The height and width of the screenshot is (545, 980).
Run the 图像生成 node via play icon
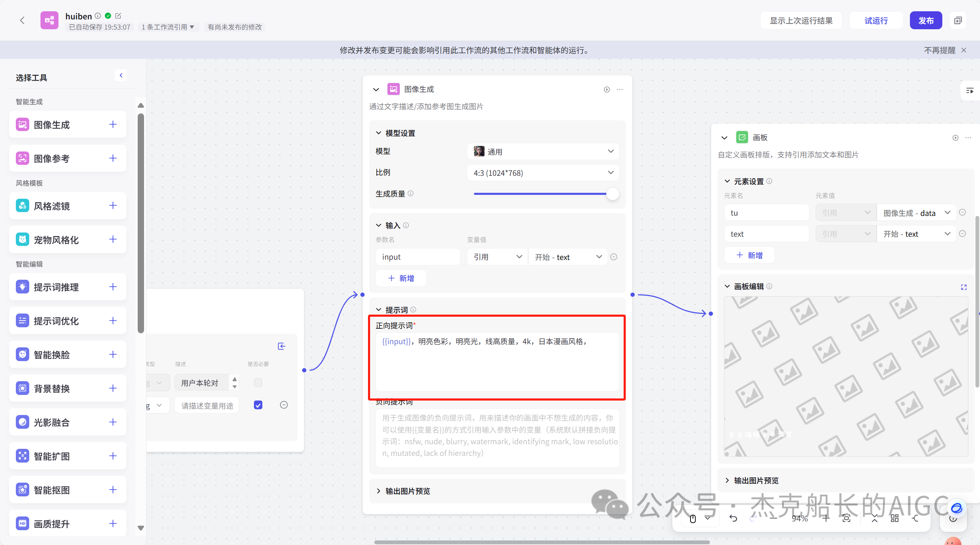coord(606,89)
